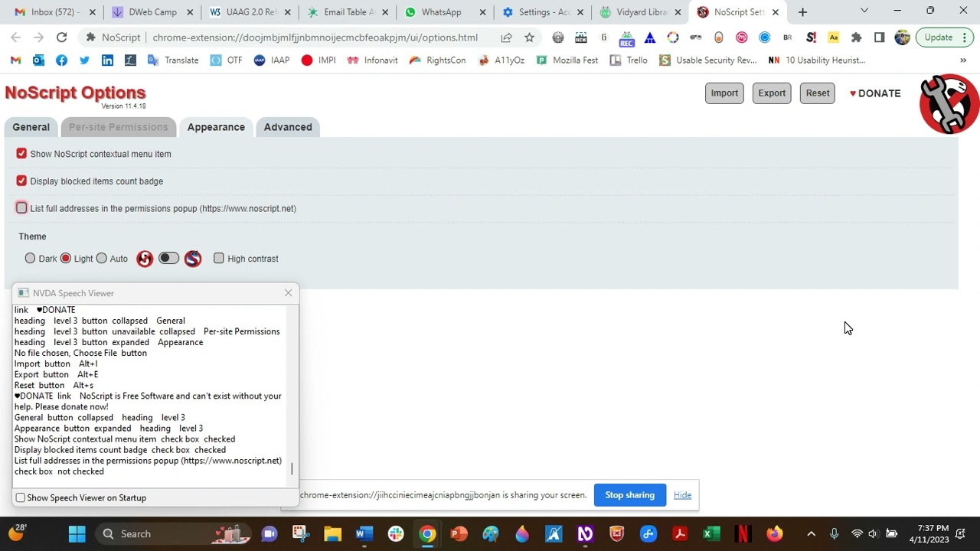Screen dimensions: 980x551
Task: Click the Import button
Action: [724, 93]
